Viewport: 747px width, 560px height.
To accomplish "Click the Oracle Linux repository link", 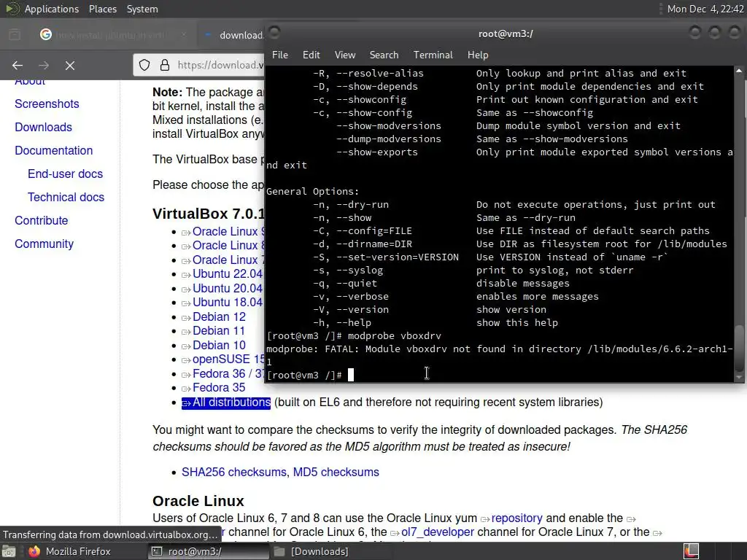I will [517, 518].
